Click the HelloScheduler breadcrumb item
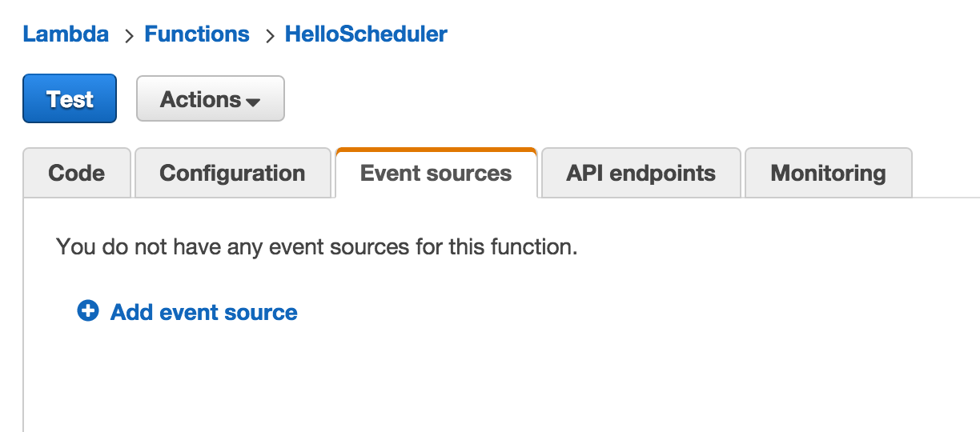 pyautogui.click(x=366, y=34)
